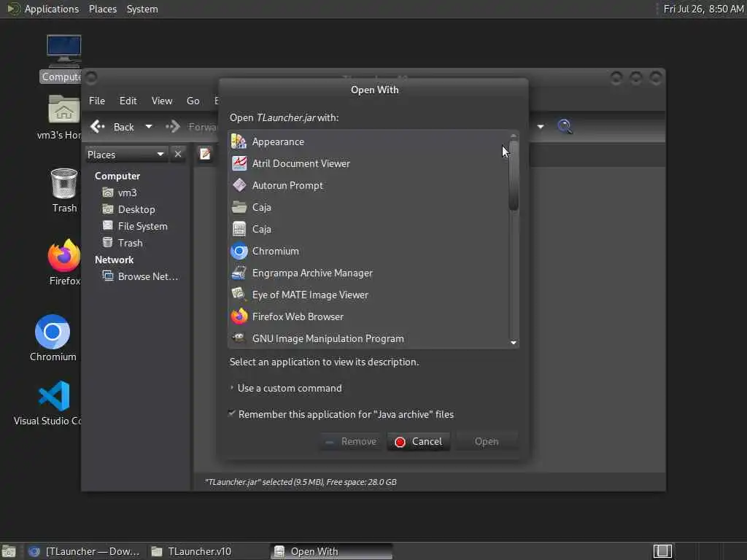Screen dimensions: 747x560
Task: Click the Open button
Action: point(487,441)
